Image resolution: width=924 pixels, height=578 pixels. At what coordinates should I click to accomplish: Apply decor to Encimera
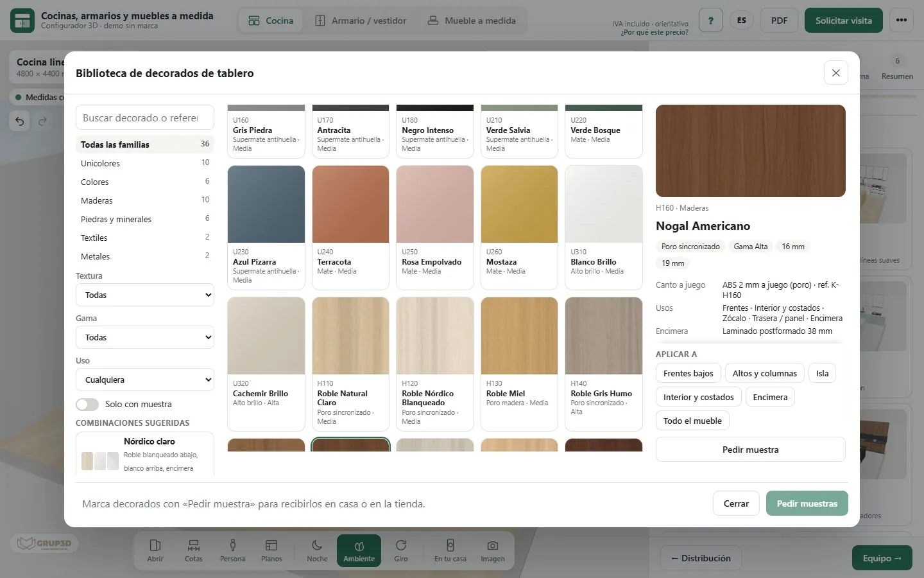point(770,397)
